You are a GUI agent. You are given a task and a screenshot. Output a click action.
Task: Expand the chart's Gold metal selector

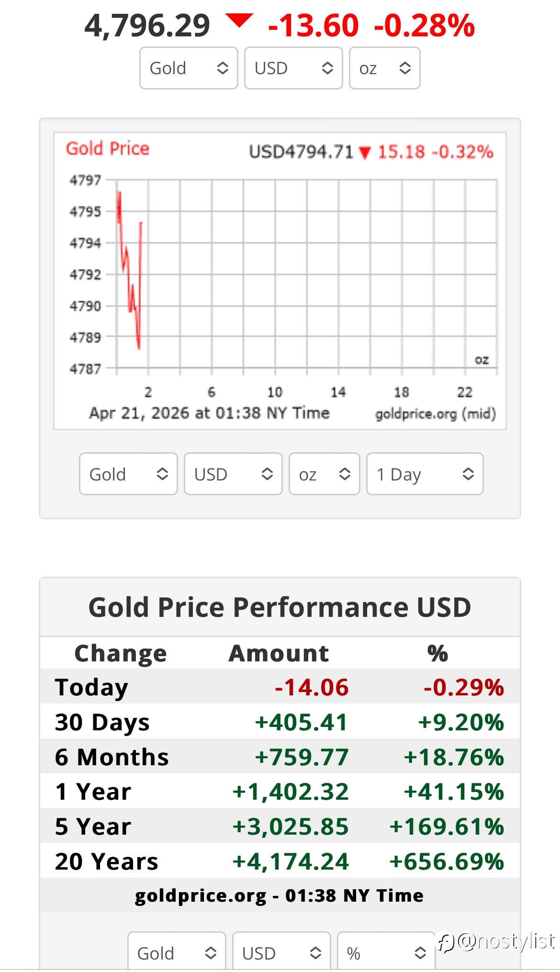(128, 474)
